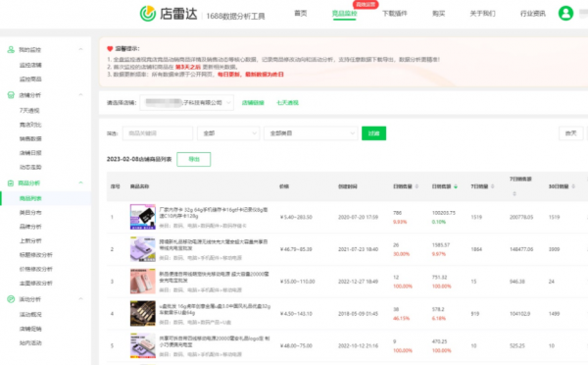The height and width of the screenshot is (365, 588).
Task: Sort by 30日销量 column arrows
Action: [573, 186]
